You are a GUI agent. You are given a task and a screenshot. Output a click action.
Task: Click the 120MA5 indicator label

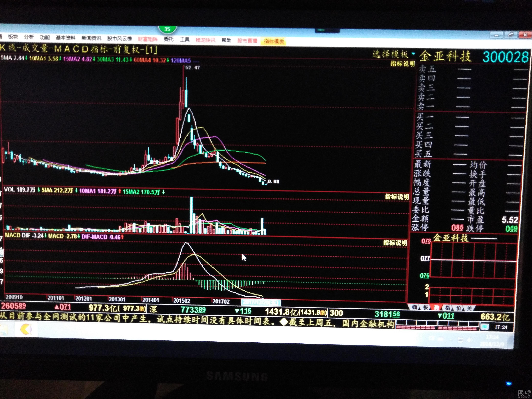click(181, 60)
